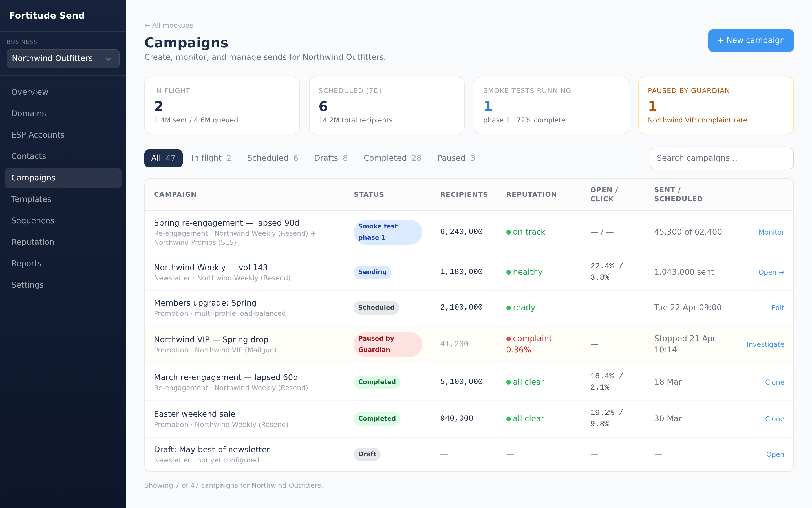Open Contacts in the sidebar
812x508 pixels.
63,156
